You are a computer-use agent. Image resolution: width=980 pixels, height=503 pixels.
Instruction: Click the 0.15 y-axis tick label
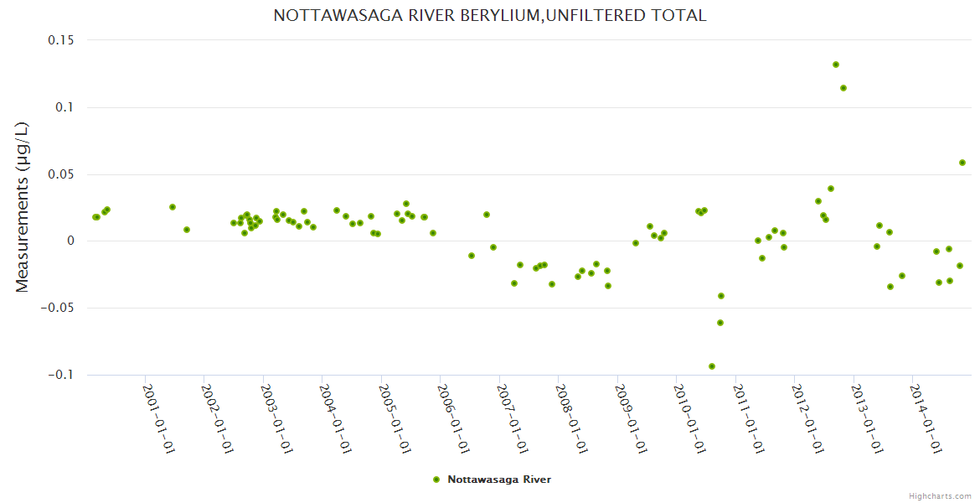(x=59, y=40)
